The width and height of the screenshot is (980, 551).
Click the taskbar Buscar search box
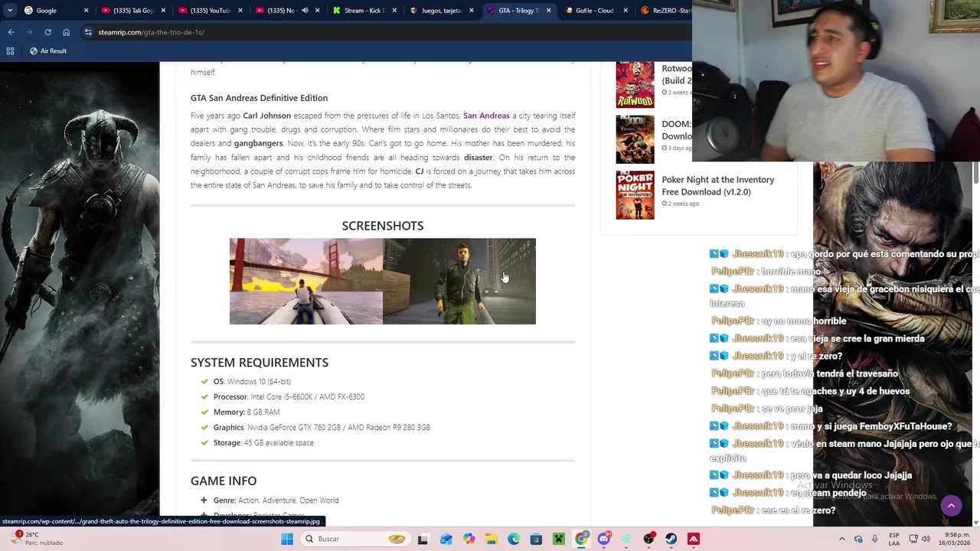coord(356,539)
